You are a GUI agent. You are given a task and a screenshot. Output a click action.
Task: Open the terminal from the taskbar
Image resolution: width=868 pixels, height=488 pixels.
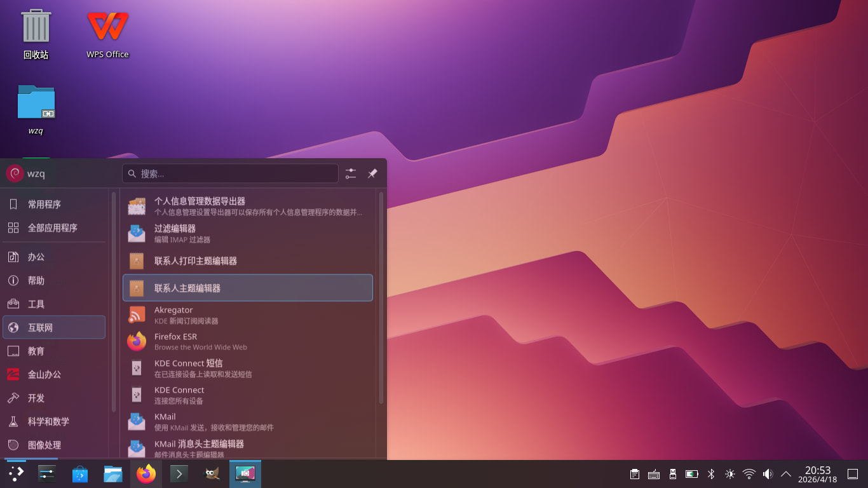click(179, 474)
